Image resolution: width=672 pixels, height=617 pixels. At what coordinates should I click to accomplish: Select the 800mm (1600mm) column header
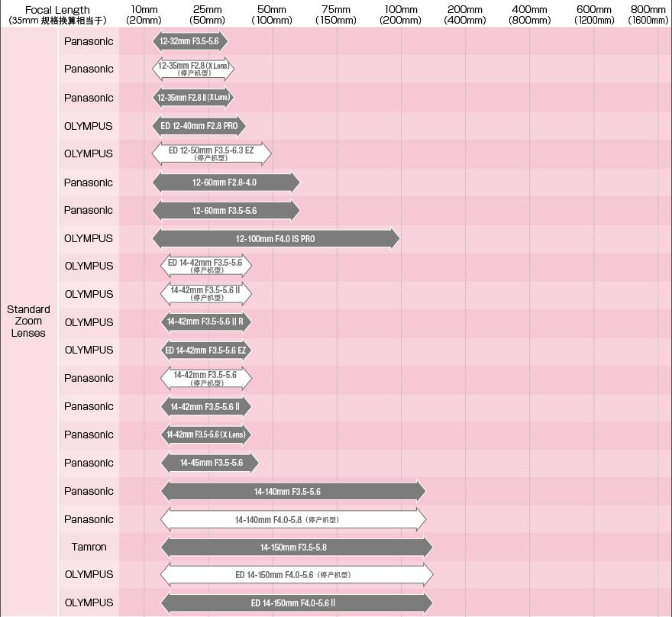tap(648, 15)
